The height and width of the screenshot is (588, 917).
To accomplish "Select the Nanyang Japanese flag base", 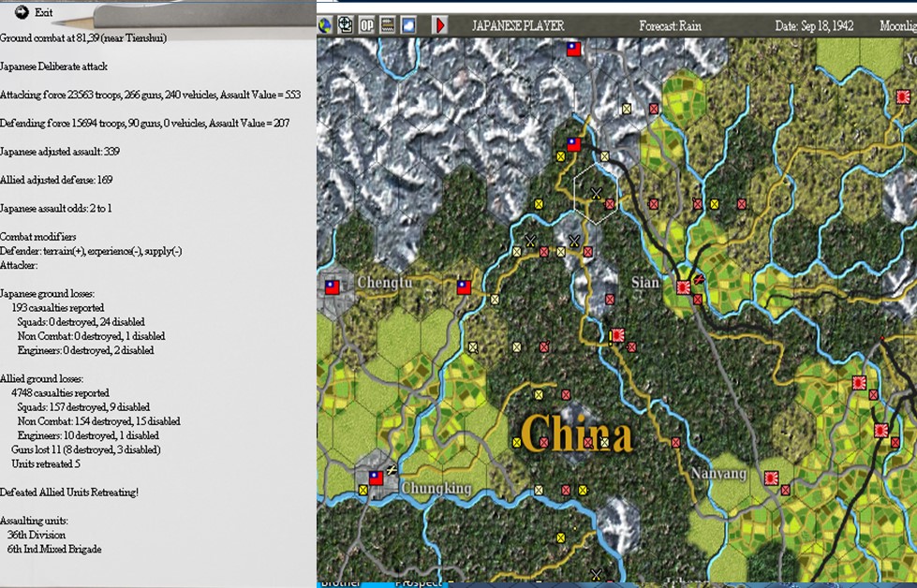I will pyautogui.click(x=772, y=478).
